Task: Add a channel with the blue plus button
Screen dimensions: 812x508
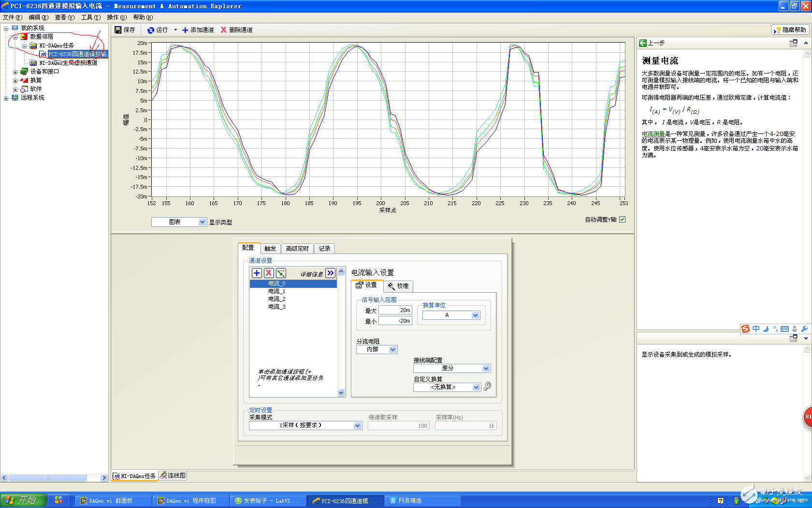Action: [257, 273]
